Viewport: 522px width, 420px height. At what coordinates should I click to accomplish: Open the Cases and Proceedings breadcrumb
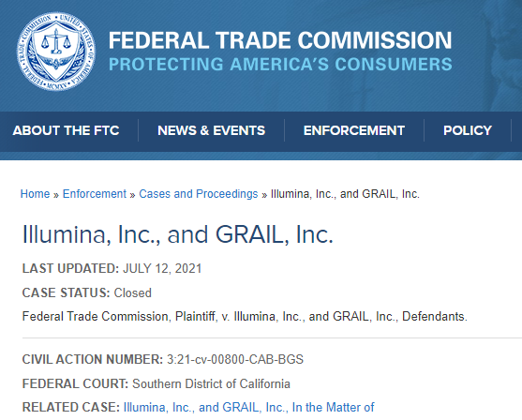(x=199, y=194)
